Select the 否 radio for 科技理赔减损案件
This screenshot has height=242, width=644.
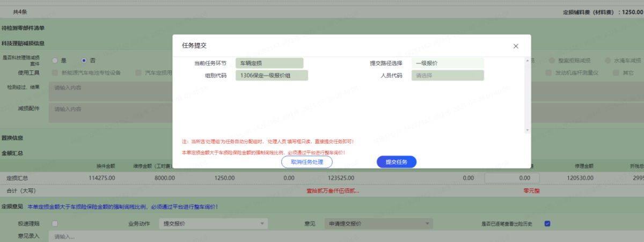[x=84, y=61]
